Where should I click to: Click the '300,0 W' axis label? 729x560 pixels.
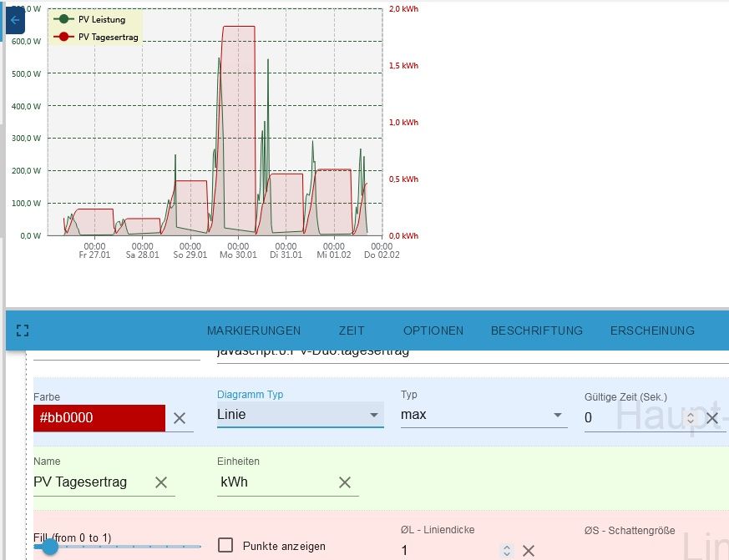pyautogui.click(x=26, y=138)
